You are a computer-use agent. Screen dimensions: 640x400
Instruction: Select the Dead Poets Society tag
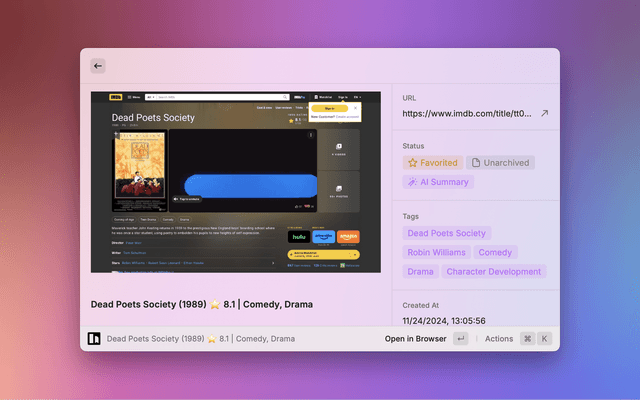click(x=446, y=233)
